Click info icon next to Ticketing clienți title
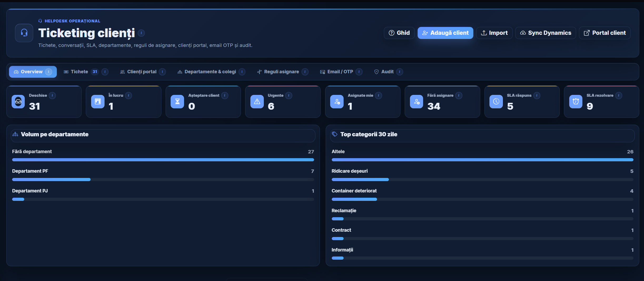The width and height of the screenshot is (644, 281). (x=141, y=33)
